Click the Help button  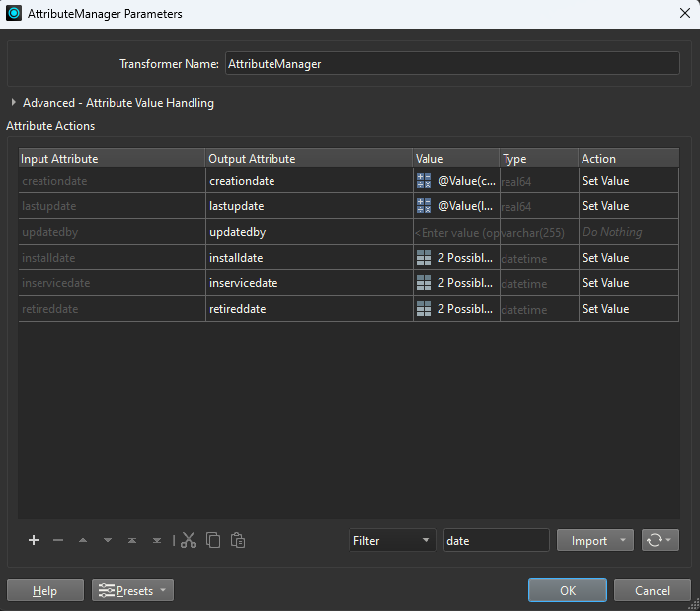[x=44, y=590]
